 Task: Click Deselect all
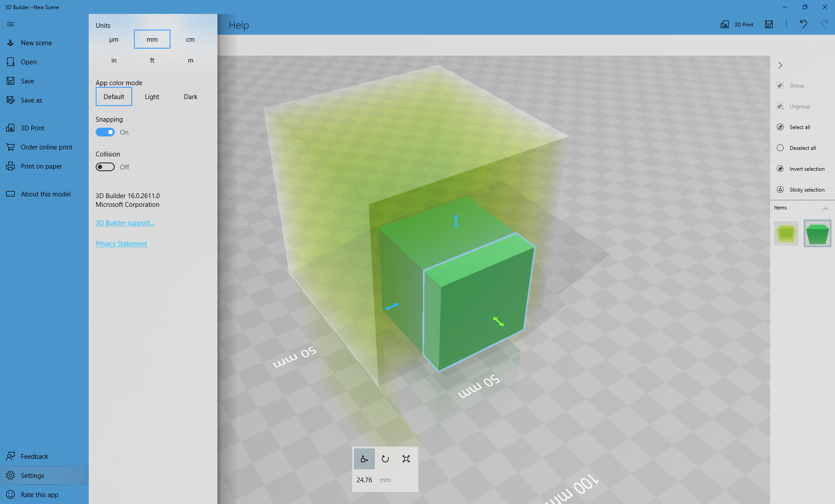pyautogui.click(x=802, y=148)
